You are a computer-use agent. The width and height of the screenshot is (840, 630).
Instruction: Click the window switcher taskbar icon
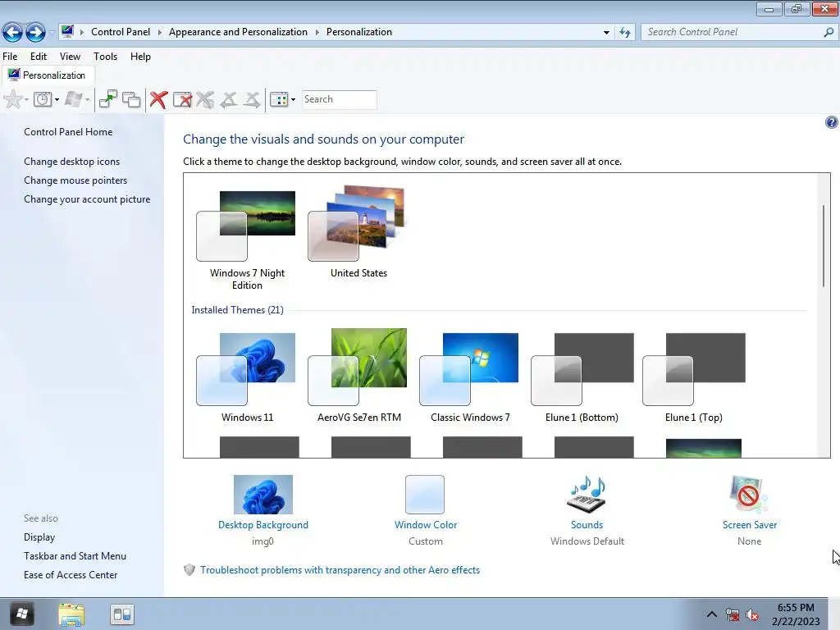122,614
